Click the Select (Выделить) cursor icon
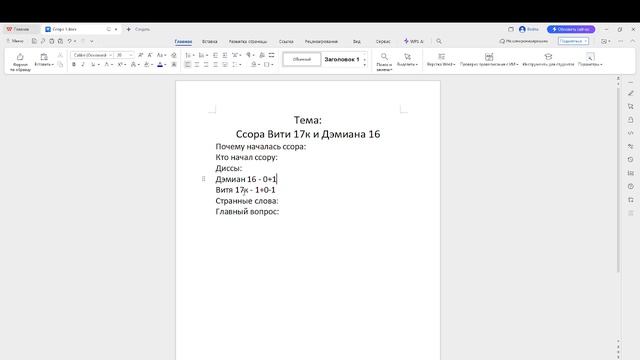Image resolution: width=640 pixels, height=360 pixels. pyautogui.click(x=407, y=57)
